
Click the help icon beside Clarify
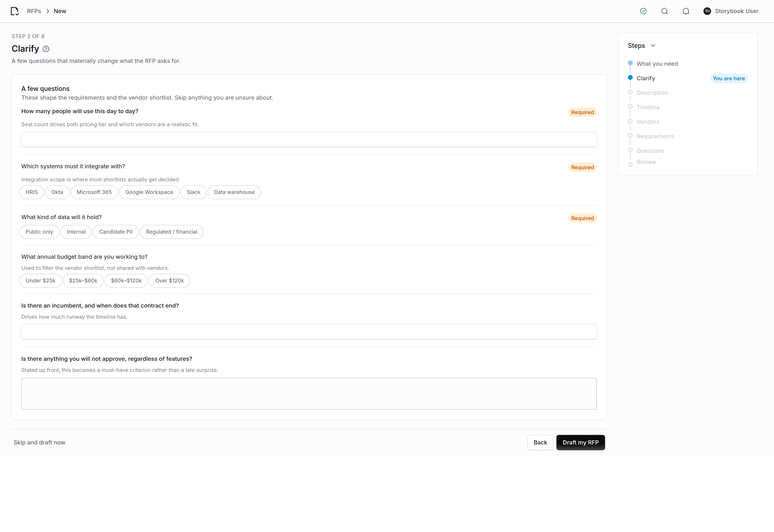coord(46,49)
